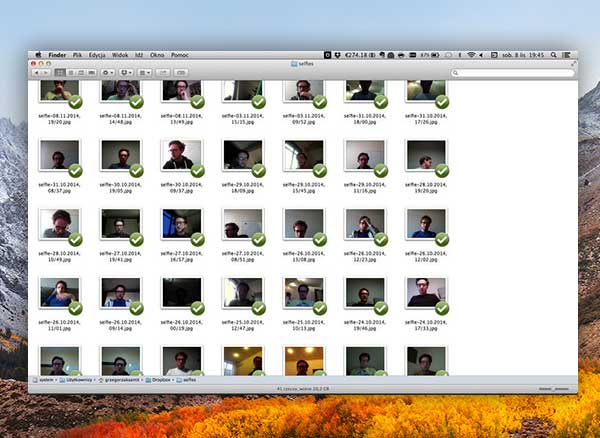The height and width of the screenshot is (438, 600).
Task: Click the Wi-Fi icon in the menu bar
Action: click(471, 55)
